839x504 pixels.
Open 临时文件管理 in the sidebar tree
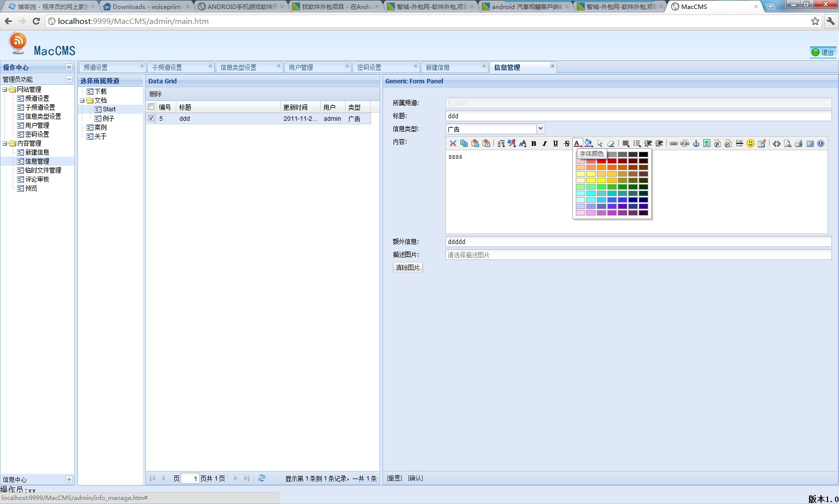click(43, 170)
